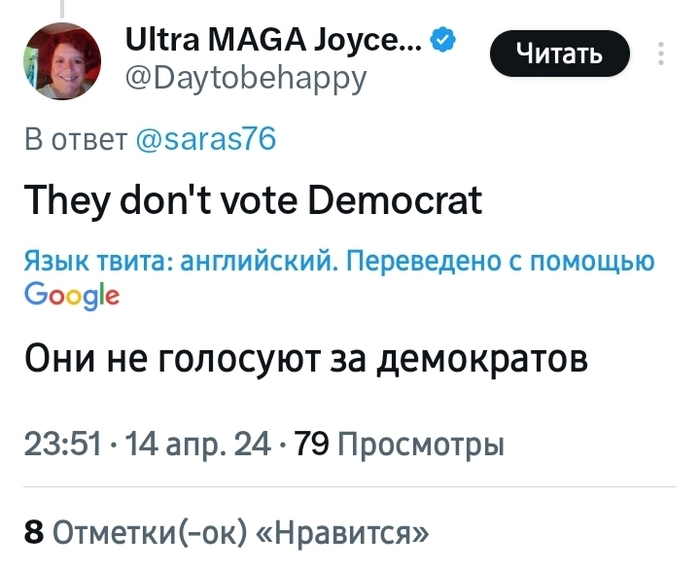Click the Google logo
Viewport: 700px width, 571px height.
(x=71, y=296)
